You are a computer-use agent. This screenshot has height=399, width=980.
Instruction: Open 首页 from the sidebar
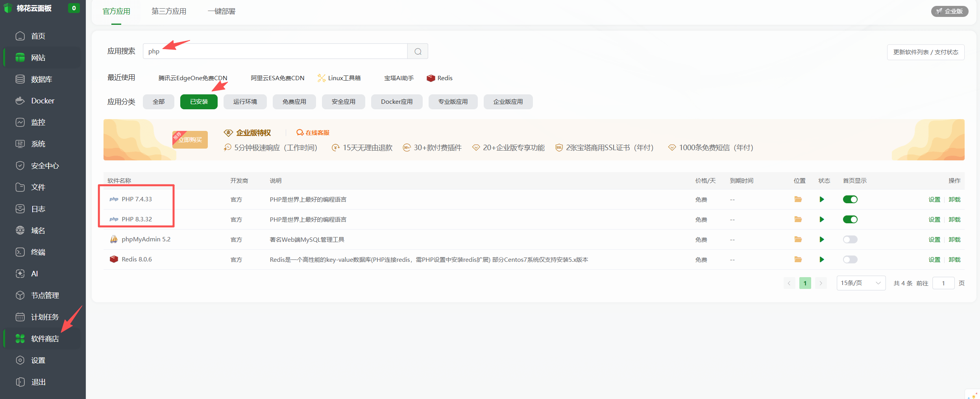pyautogui.click(x=43, y=36)
